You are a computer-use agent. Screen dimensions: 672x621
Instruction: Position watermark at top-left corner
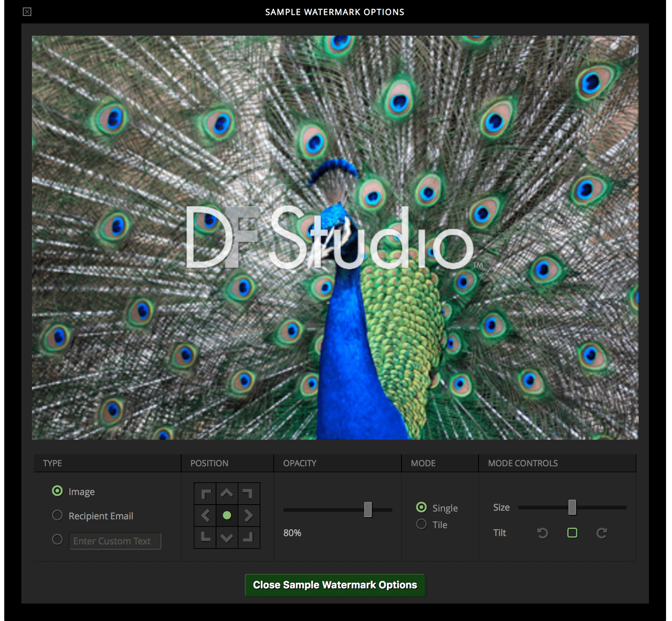pyautogui.click(x=205, y=493)
